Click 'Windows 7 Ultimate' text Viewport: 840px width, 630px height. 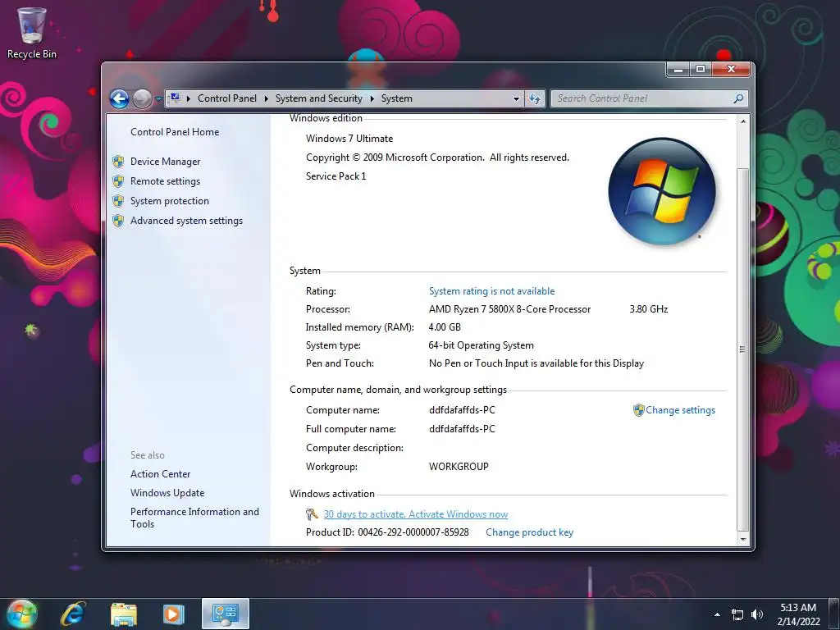(349, 138)
